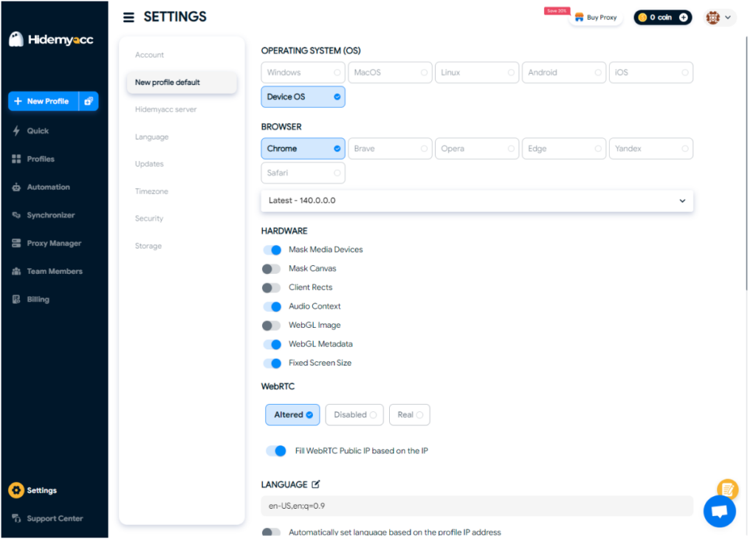Select Windows operating system option
Viewport: 756px width, 539px height.
click(303, 72)
